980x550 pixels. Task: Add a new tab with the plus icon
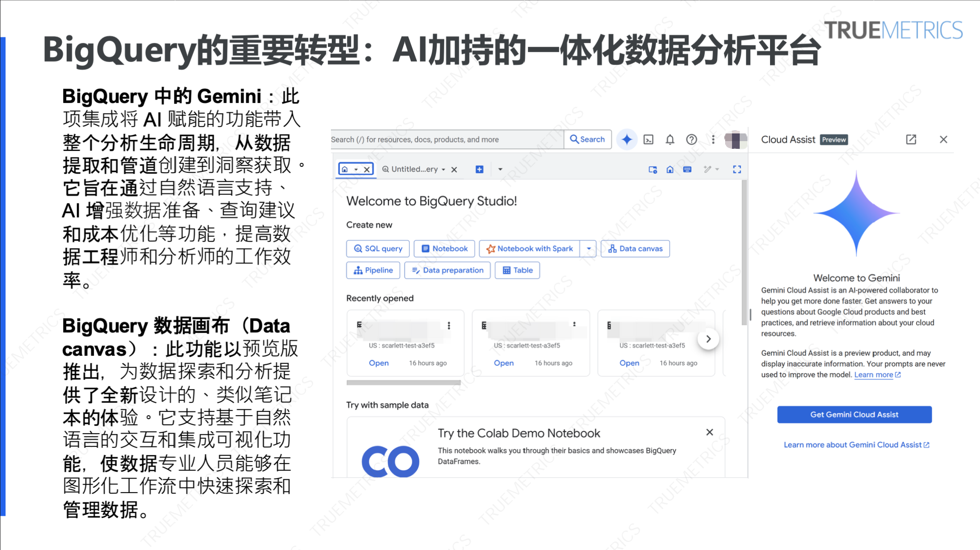click(x=479, y=169)
